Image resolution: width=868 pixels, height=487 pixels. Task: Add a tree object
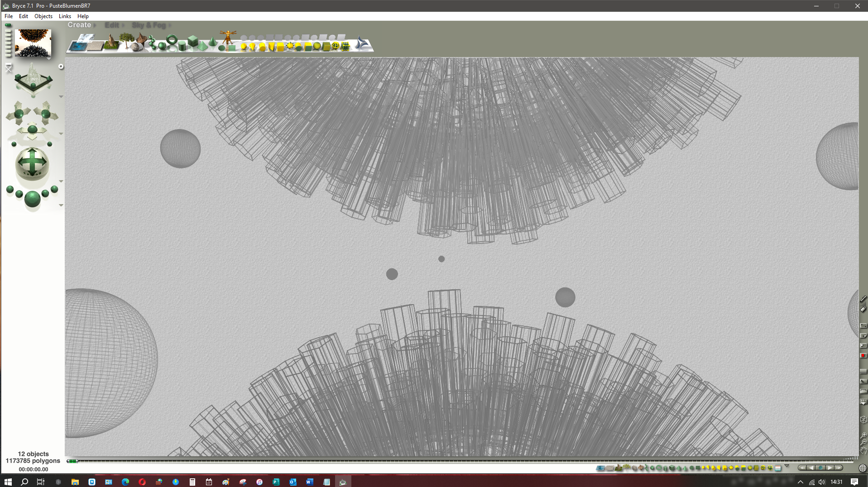[x=126, y=41]
